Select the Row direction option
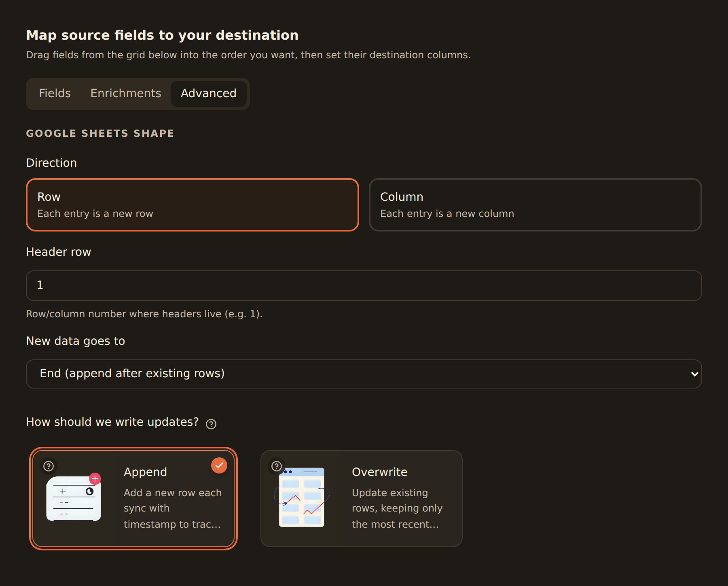Screen dimensions: 728x586 [x=193, y=205]
